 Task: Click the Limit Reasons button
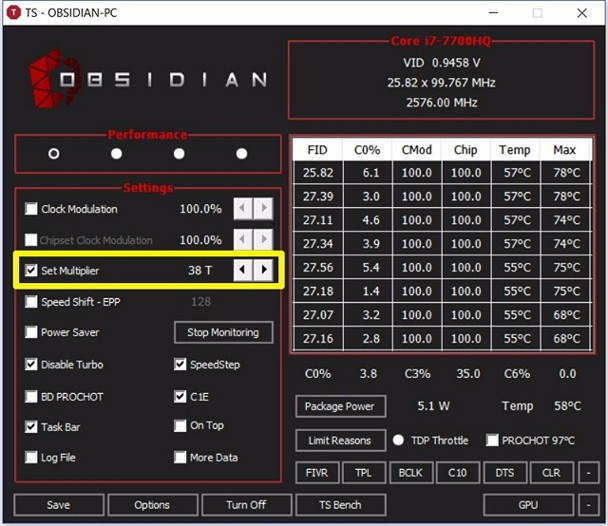340,440
